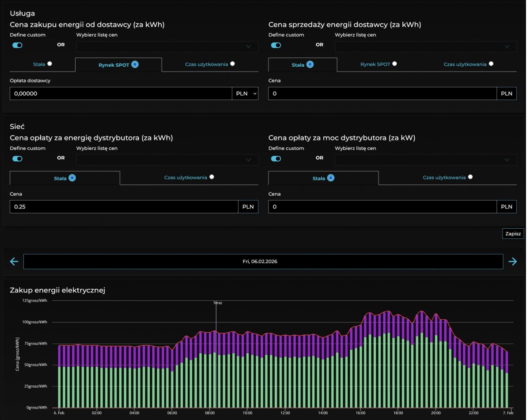
Task: Select Czas użytkowania for distributor power fee
Action: (447, 178)
